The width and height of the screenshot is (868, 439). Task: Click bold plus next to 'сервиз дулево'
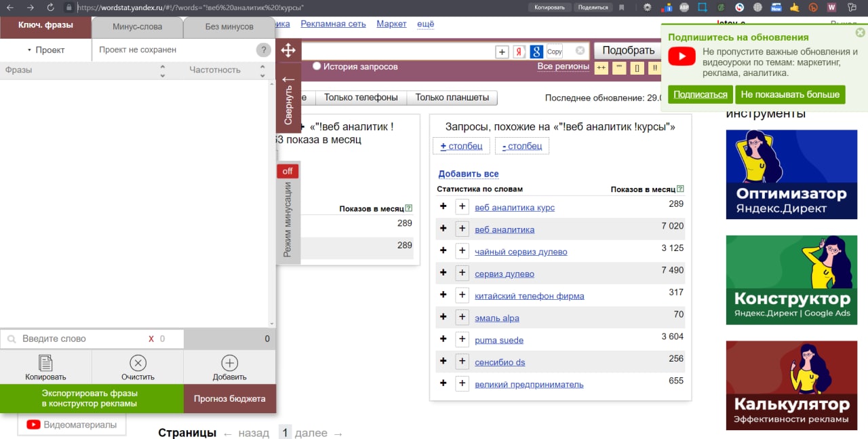[443, 273]
